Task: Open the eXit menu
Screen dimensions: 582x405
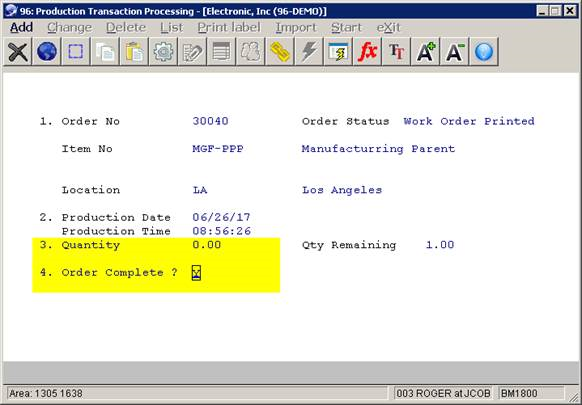Action: point(389,27)
